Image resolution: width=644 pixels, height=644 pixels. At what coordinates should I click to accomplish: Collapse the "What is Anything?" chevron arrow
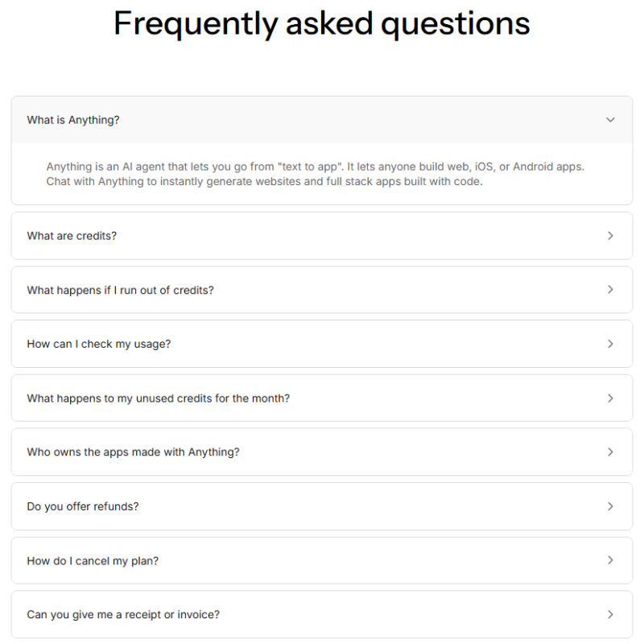(x=610, y=120)
